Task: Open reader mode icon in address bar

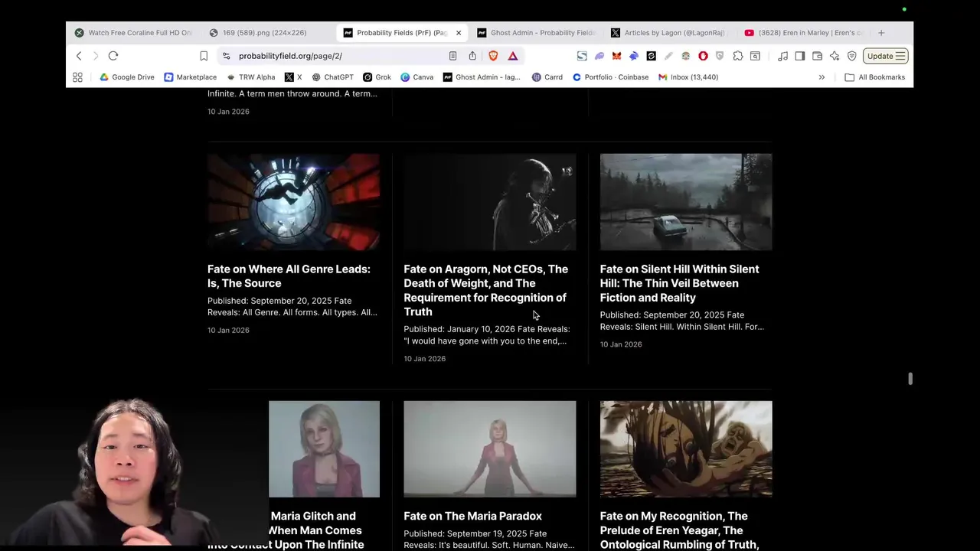Action: click(452, 56)
